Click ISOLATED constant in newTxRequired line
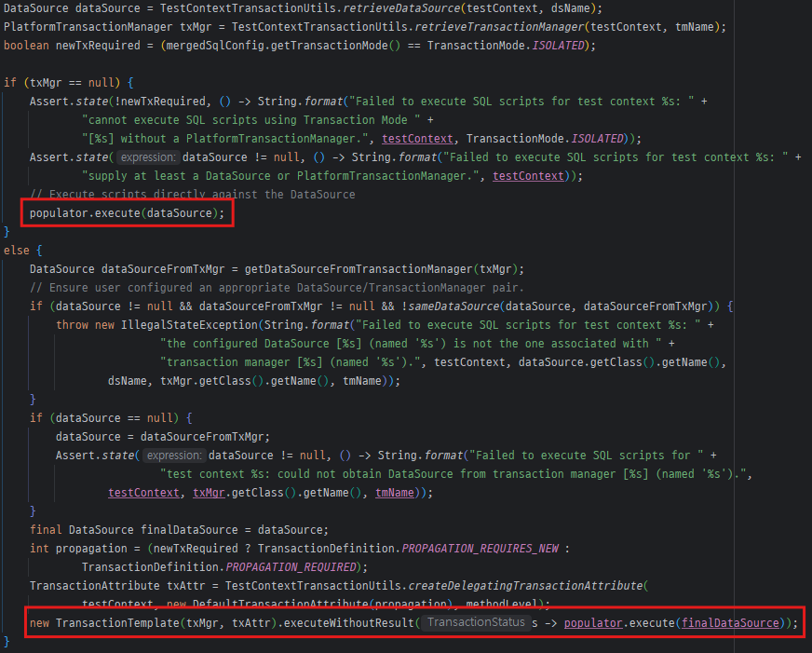This screenshot has height=653, width=812. tap(559, 46)
